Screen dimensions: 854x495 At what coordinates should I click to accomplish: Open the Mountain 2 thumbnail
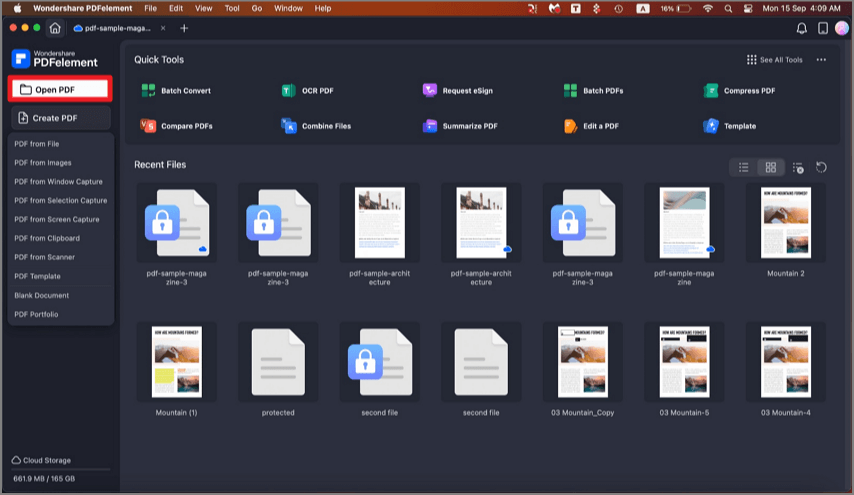(785, 223)
